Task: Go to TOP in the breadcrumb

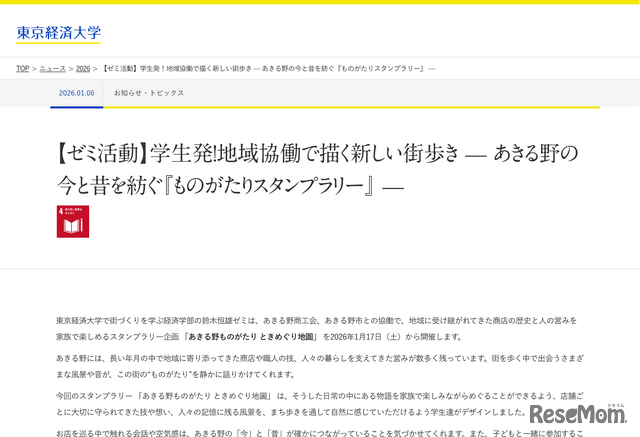Action: point(22,69)
